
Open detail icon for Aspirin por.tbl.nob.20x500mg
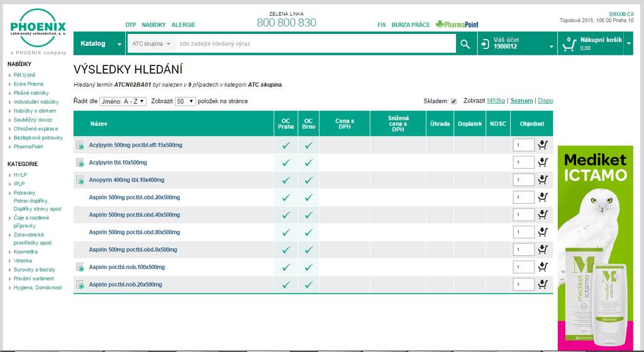point(80,285)
